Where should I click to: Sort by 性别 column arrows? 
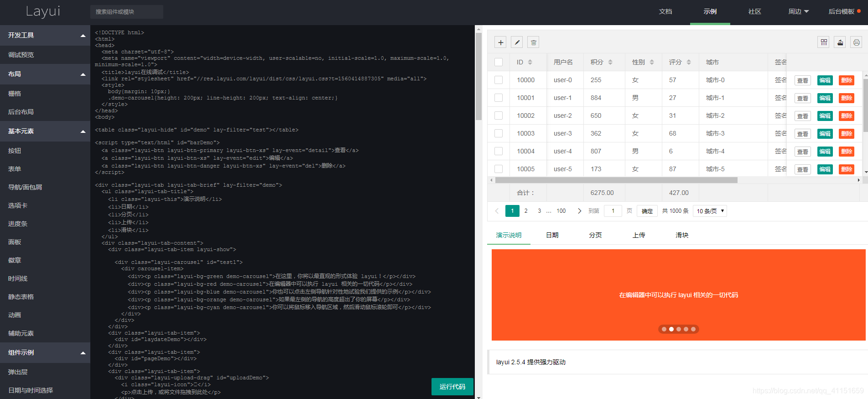[652, 62]
